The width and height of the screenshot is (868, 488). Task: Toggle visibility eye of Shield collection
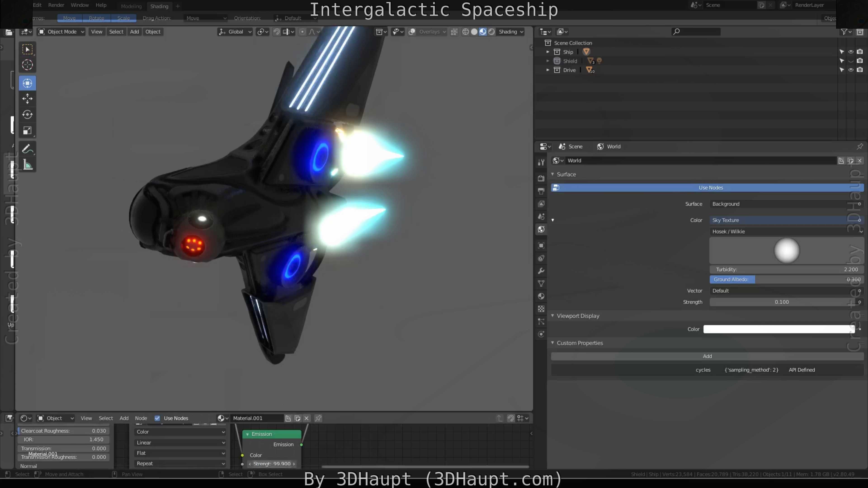[x=851, y=61]
